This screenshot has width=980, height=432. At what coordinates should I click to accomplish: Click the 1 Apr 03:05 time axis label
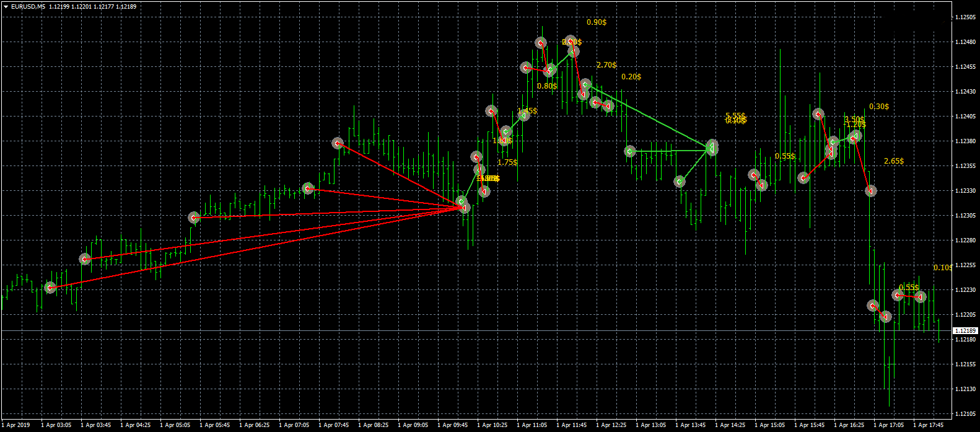click(x=56, y=425)
